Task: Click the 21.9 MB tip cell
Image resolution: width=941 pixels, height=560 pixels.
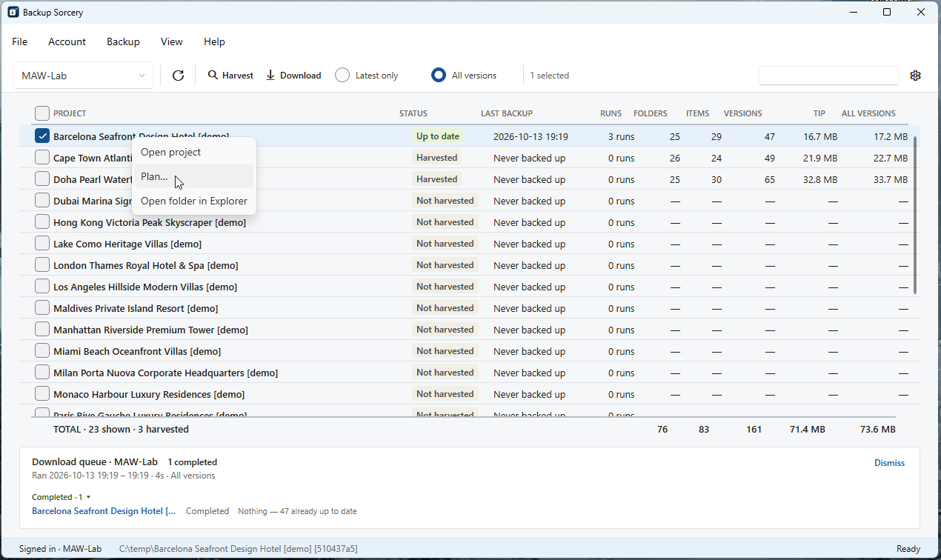Action: [820, 158]
